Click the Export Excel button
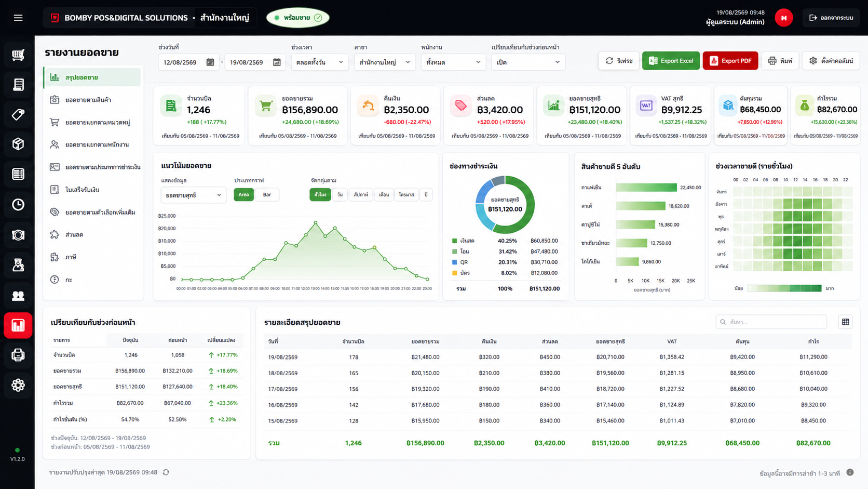Screen dimensions: 868x489 pyautogui.click(x=671, y=61)
